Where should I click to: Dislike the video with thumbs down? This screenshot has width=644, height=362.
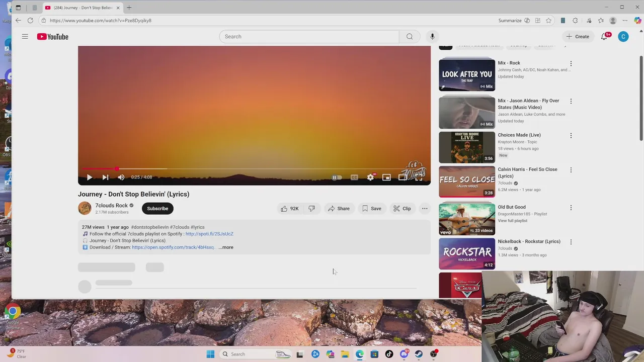pos(311,209)
